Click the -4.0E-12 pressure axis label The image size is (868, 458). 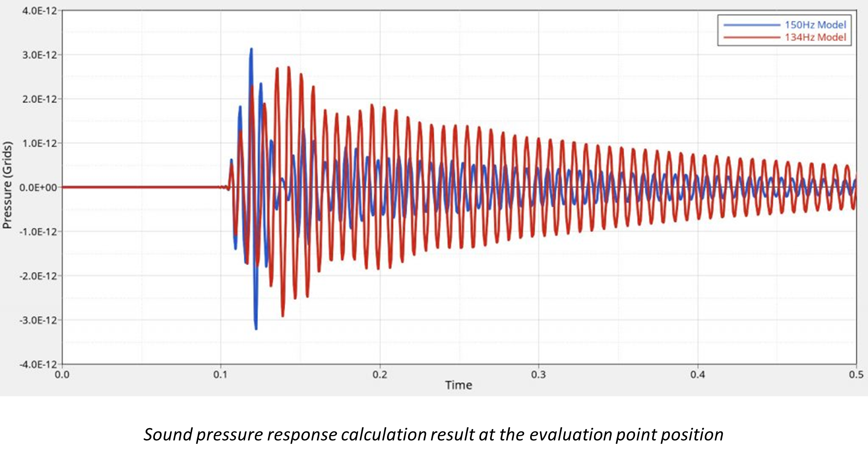[x=38, y=364]
